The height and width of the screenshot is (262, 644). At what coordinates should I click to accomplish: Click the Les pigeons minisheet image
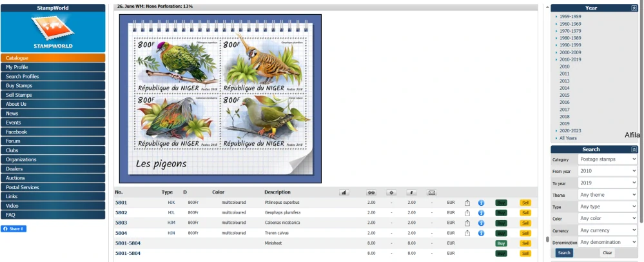point(220,99)
